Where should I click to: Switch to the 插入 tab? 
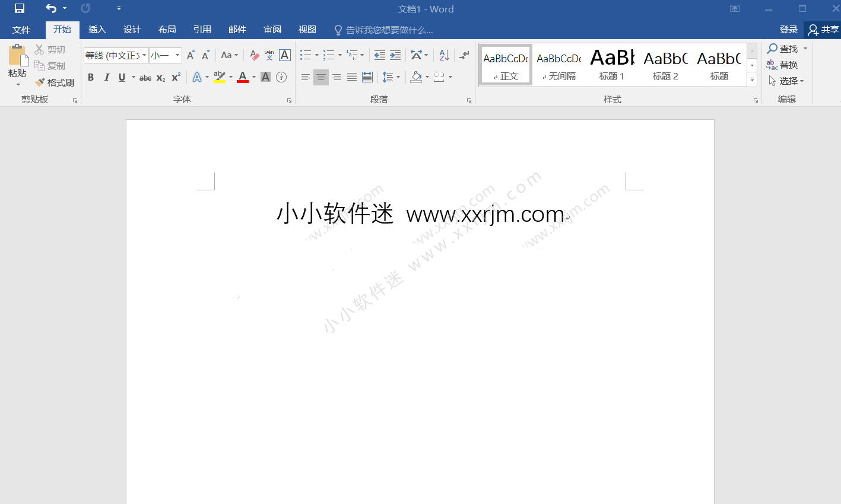point(97,30)
